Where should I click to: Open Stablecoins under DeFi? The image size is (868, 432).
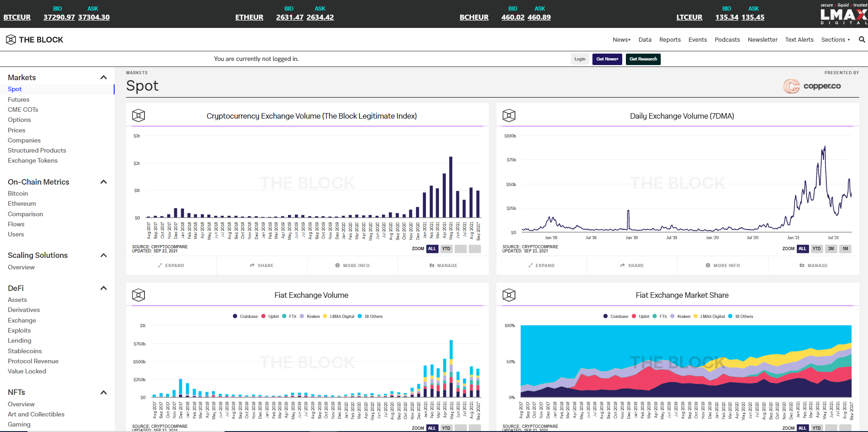point(25,351)
